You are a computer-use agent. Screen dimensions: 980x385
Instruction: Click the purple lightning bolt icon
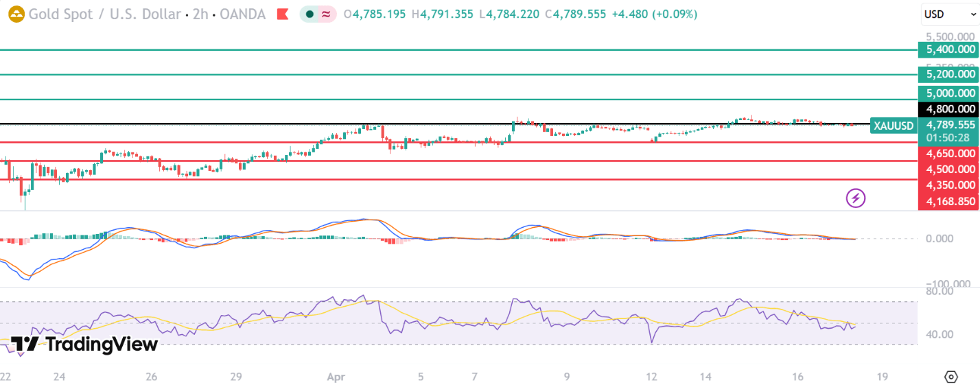855,198
